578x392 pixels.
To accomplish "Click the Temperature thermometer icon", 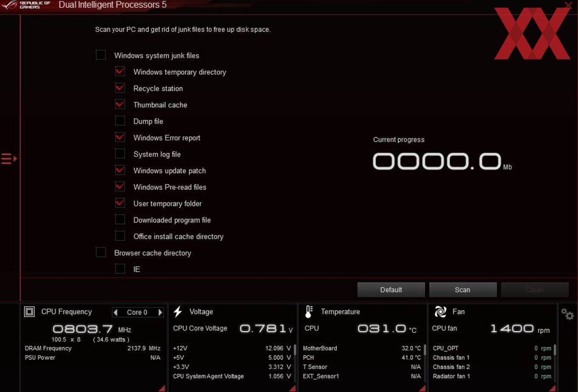I will tap(309, 312).
